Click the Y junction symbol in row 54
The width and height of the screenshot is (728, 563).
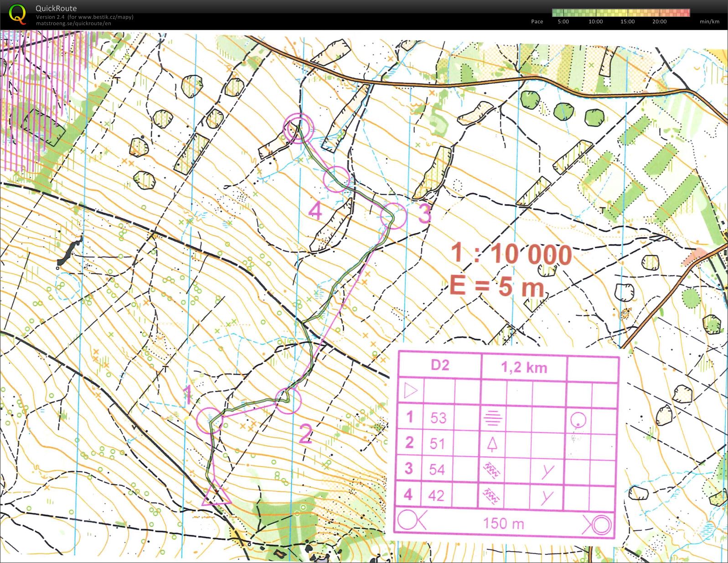(547, 472)
